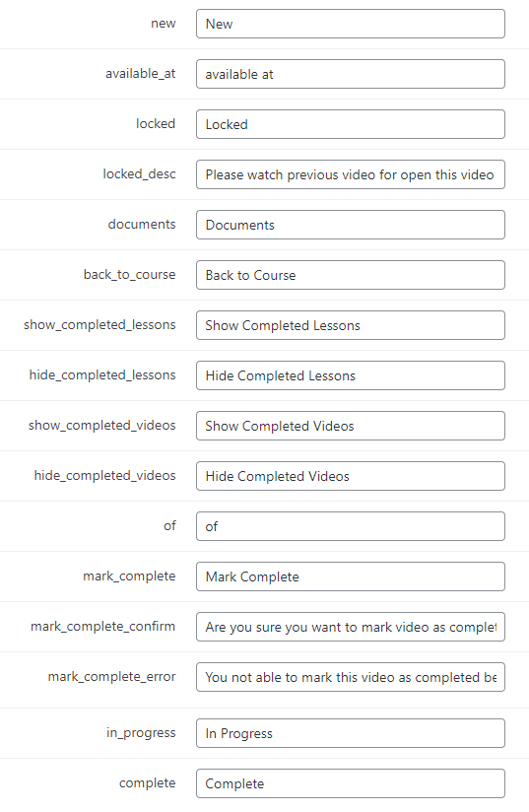Focus the Show Completed Lessons input
529x812 pixels.
pyautogui.click(x=351, y=325)
